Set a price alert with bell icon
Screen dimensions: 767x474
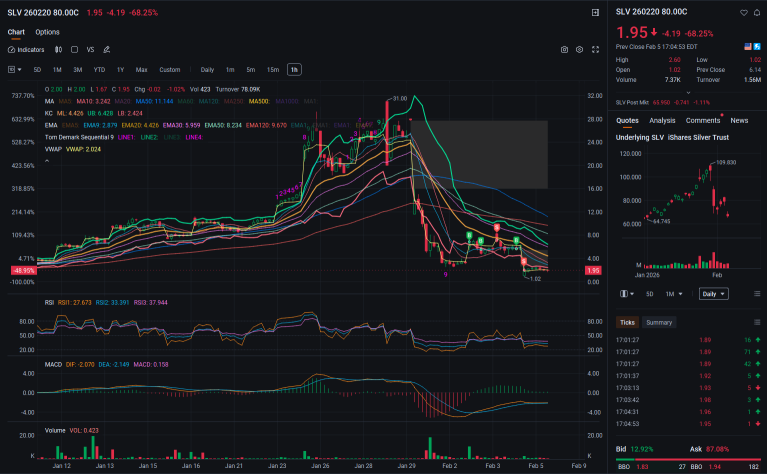pos(757,13)
